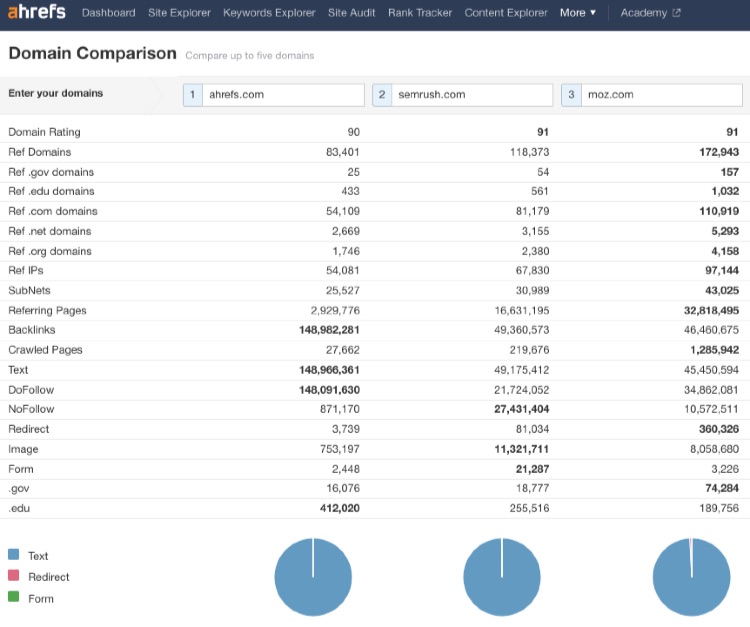Click the DoFollow row label

(x=31, y=390)
